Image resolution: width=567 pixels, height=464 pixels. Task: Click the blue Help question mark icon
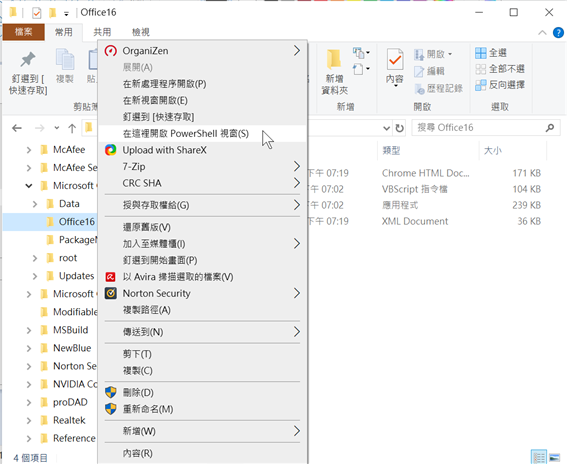coord(558,33)
